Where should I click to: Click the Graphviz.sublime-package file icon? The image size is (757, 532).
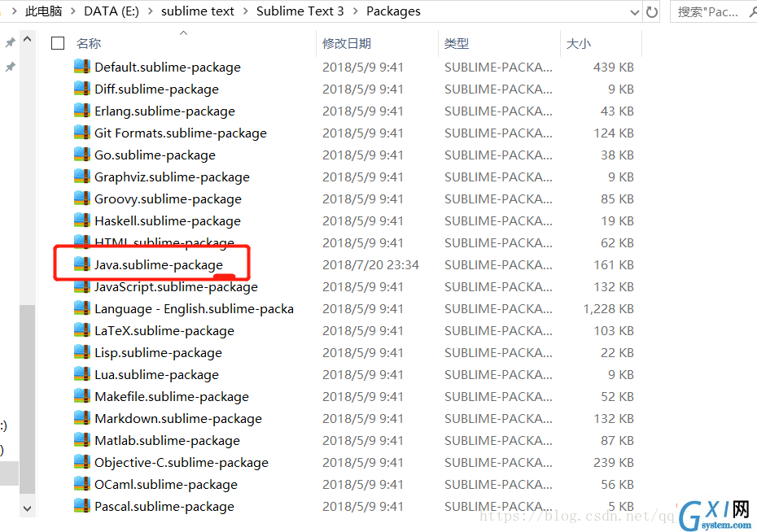coord(82,177)
